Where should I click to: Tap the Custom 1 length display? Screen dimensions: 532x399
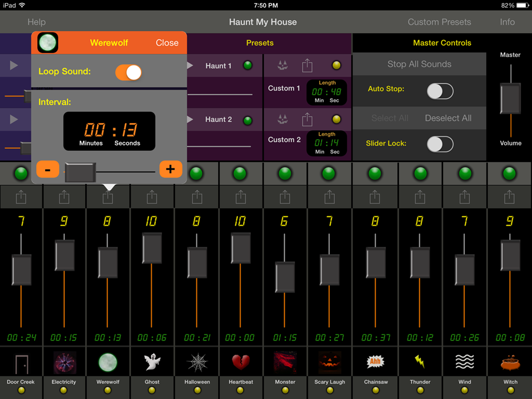point(327,92)
